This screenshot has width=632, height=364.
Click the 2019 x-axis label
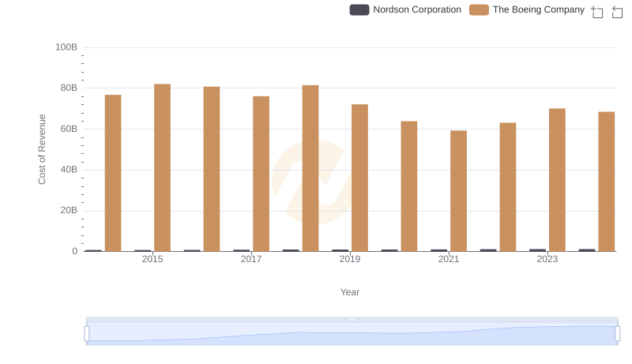click(x=350, y=259)
